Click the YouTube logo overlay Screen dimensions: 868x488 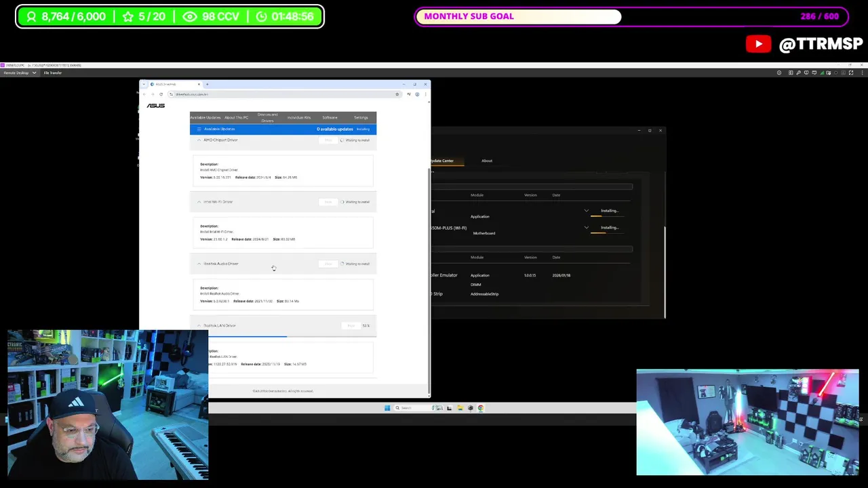click(758, 45)
